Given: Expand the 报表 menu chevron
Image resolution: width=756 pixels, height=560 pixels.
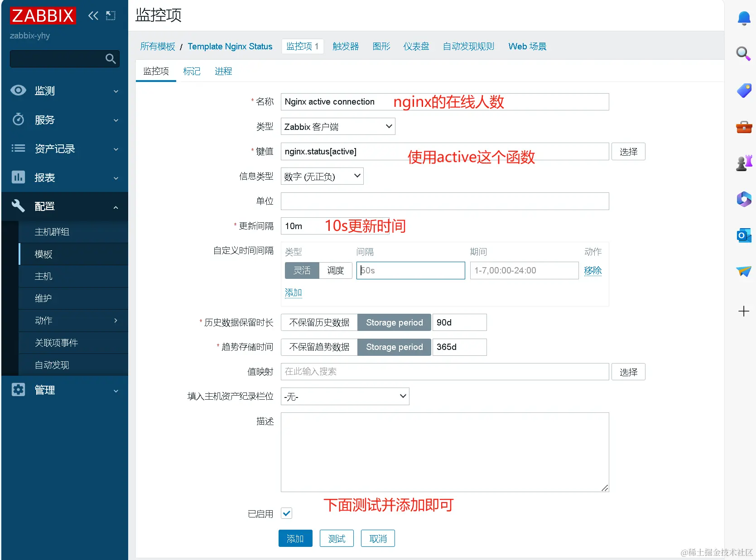Looking at the screenshot, I should coord(116,178).
